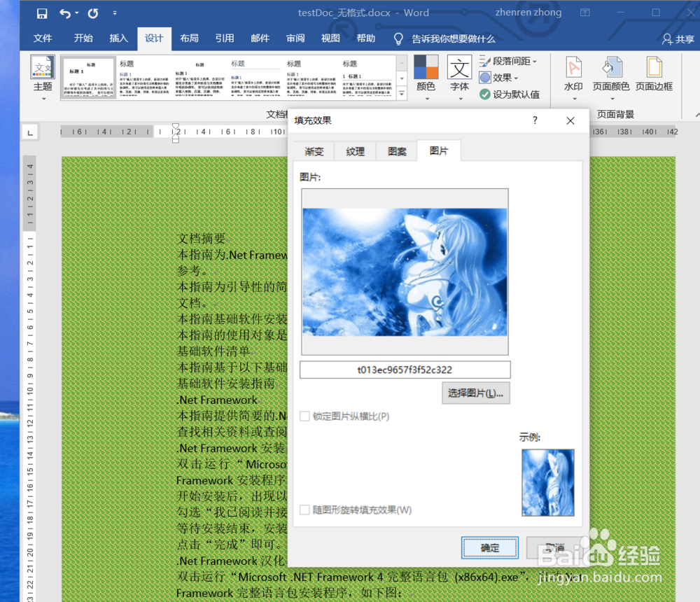Confirm with the 确定 button
Image resolution: width=700 pixels, height=602 pixels.
point(490,547)
